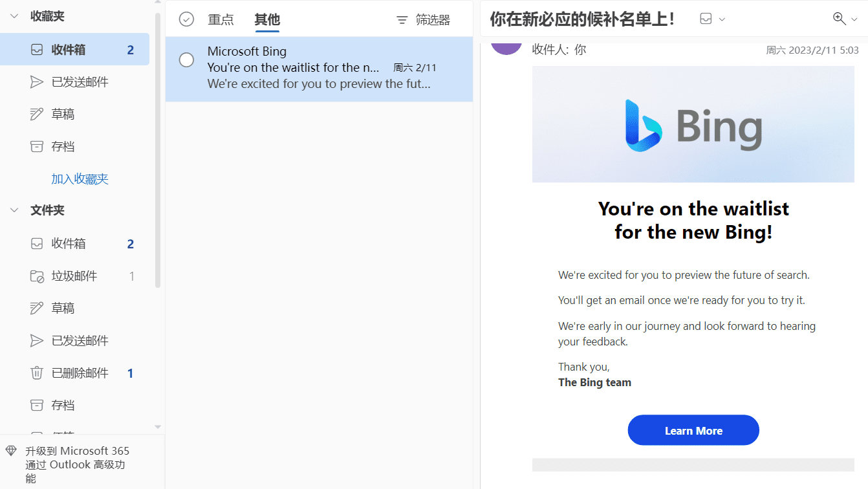Open the 收件箱 folder under 收藏夹
Image resolution: width=868 pixels, height=489 pixels.
74,50
